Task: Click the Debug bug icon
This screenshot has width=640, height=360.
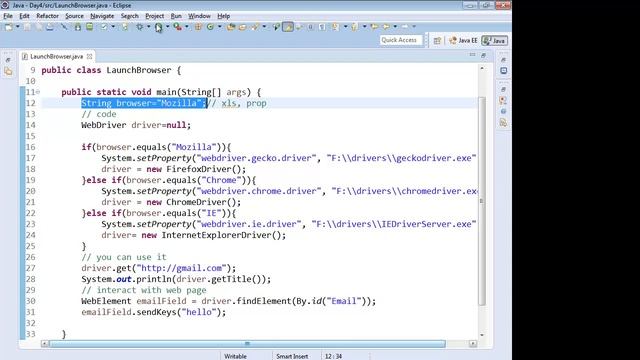Action: (140, 27)
